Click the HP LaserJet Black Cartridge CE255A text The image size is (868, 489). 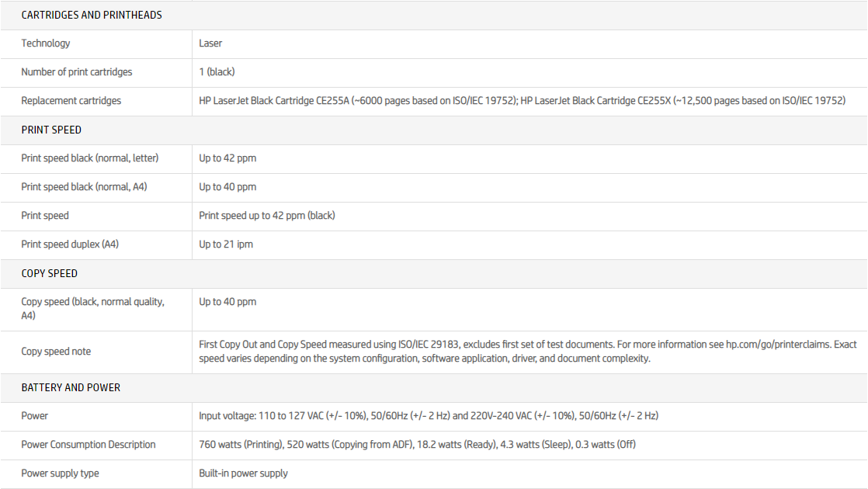pos(276,101)
